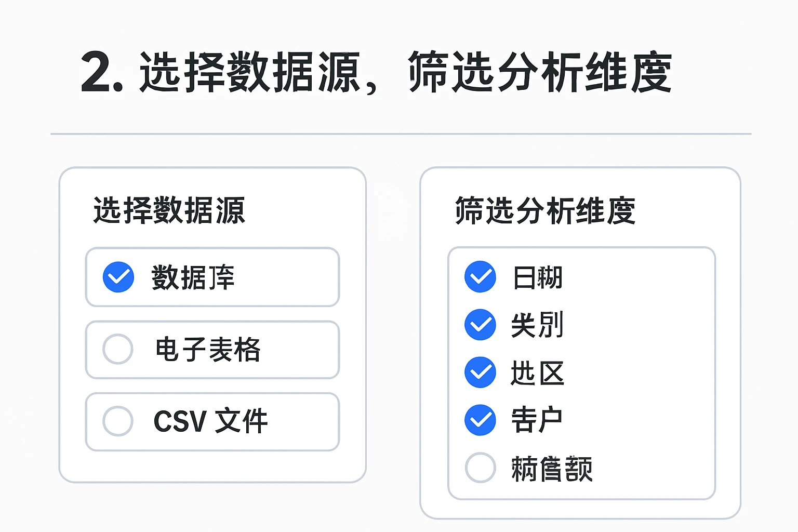Click the 日期 dimension label
This screenshot has height=532, width=798.
click(x=537, y=277)
